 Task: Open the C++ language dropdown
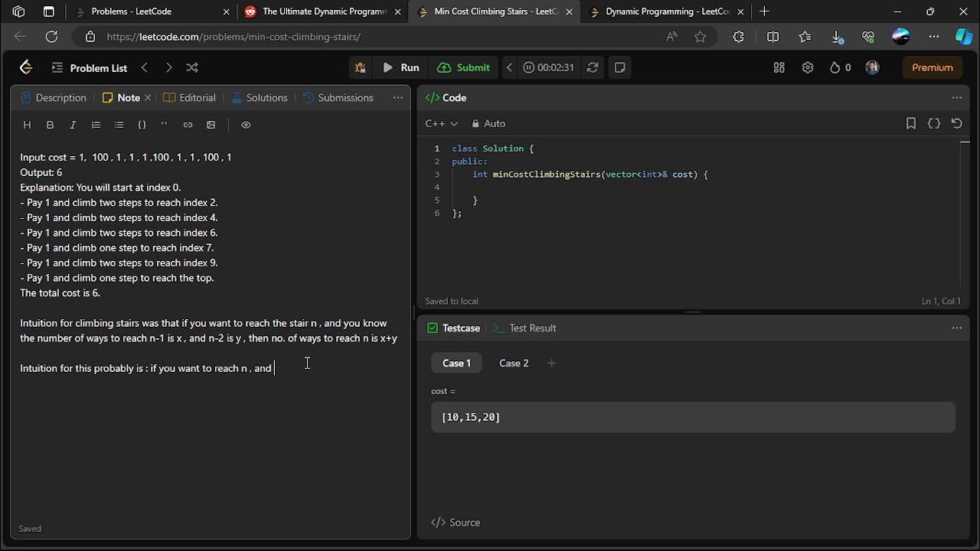(x=441, y=123)
